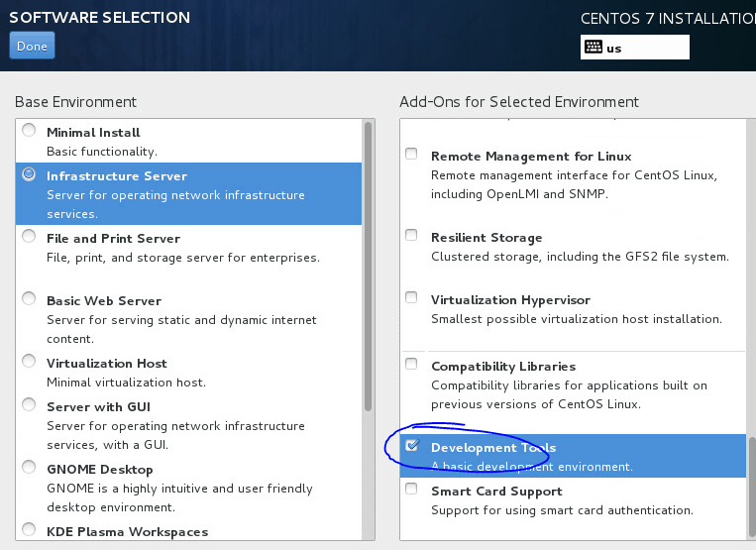The width and height of the screenshot is (756, 550).
Task: Choose KDE Plasma Workspaces option
Action: coord(29,529)
